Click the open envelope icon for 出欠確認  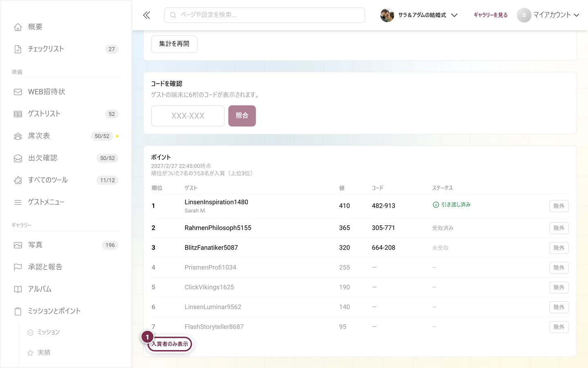[18, 158]
